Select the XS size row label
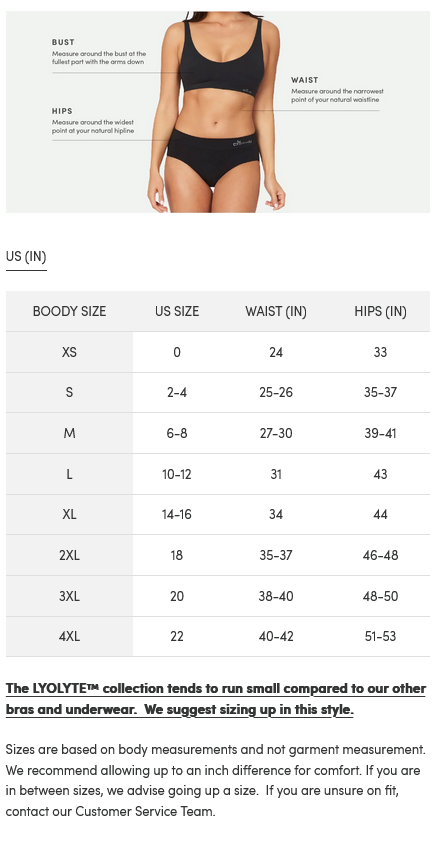This screenshot has height=847, width=445. click(x=69, y=352)
